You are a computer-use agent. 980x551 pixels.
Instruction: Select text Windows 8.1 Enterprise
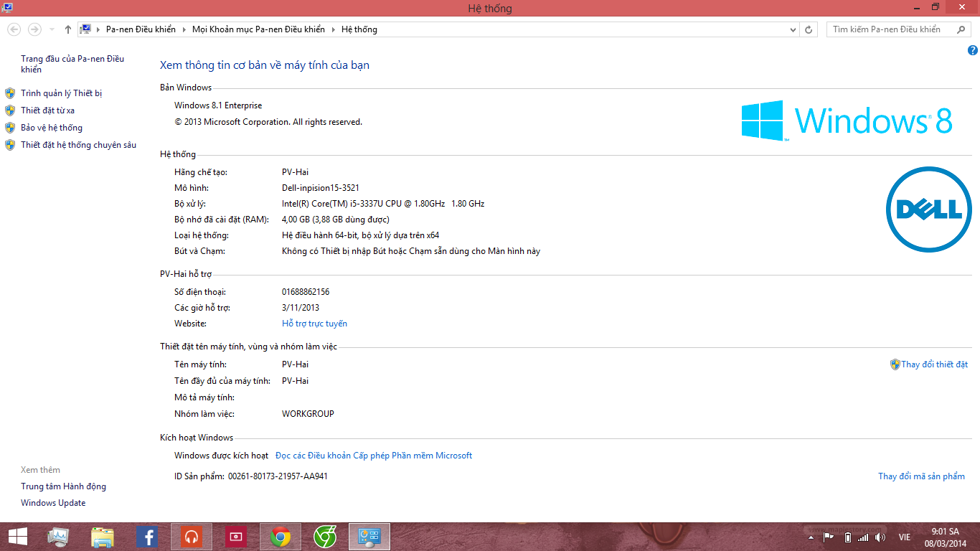pos(218,105)
